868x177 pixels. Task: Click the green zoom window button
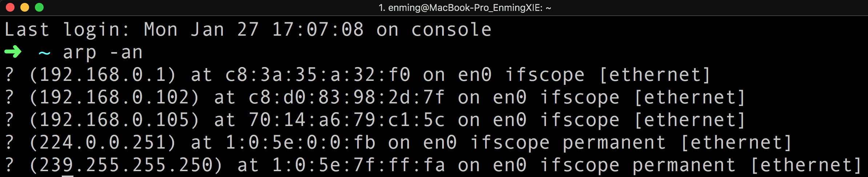(x=39, y=7)
